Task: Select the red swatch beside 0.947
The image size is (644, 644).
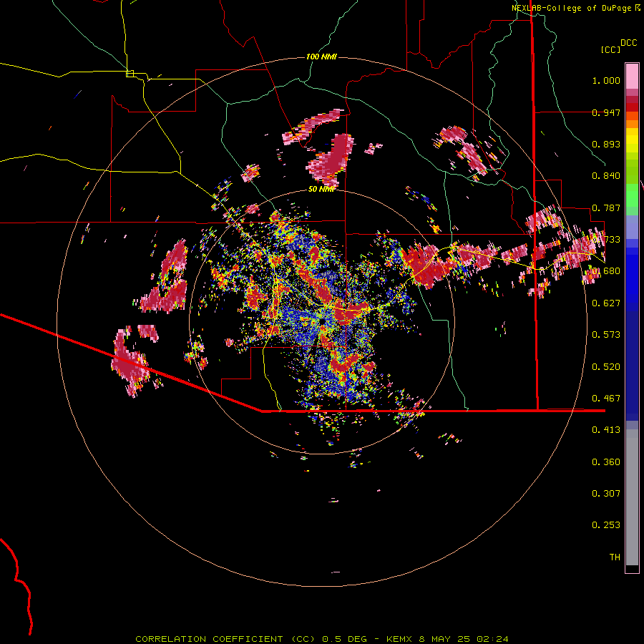Action: coord(632,107)
